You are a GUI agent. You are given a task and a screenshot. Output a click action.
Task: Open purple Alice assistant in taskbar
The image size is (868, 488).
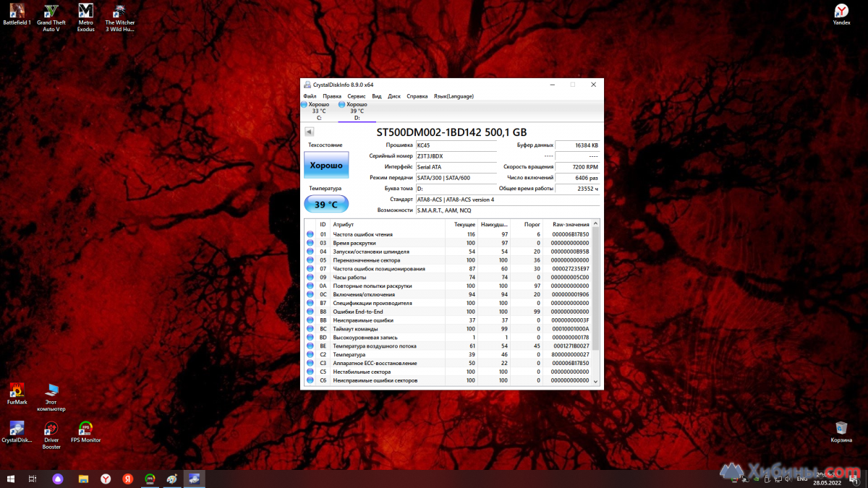coord(59,479)
